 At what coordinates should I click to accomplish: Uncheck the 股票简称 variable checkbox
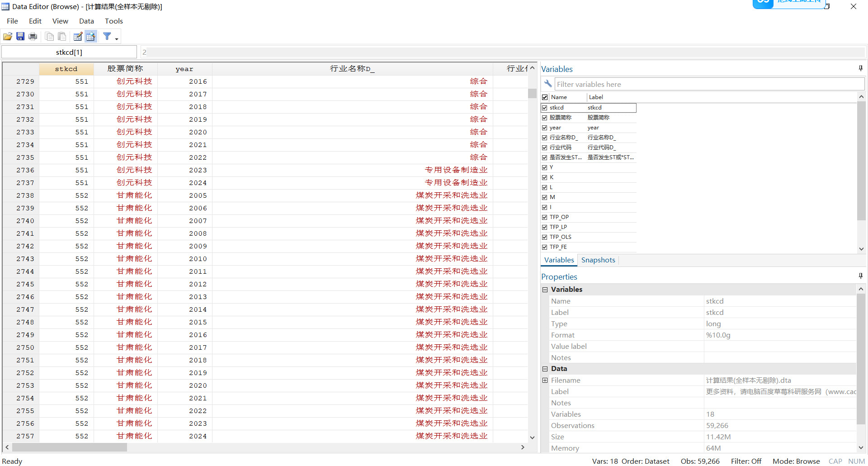pyautogui.click(x=545, y=118)
